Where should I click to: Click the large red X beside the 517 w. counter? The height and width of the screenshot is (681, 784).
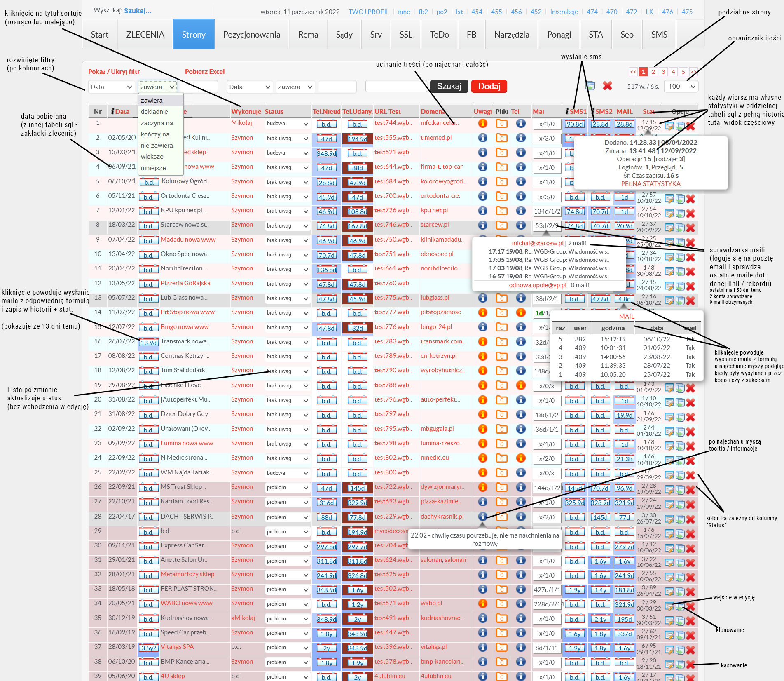click(607, 86)
